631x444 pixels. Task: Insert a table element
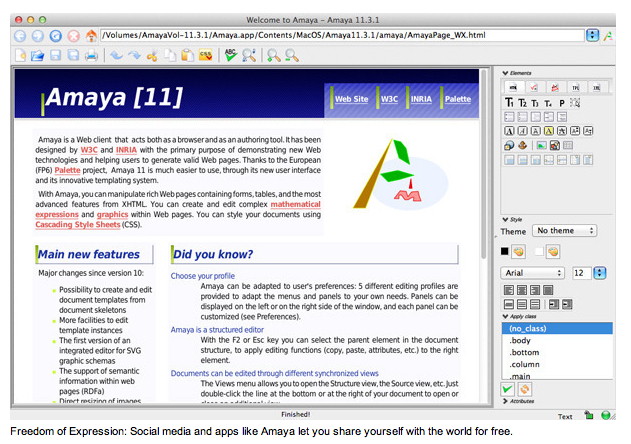click(x=568, y=145)
